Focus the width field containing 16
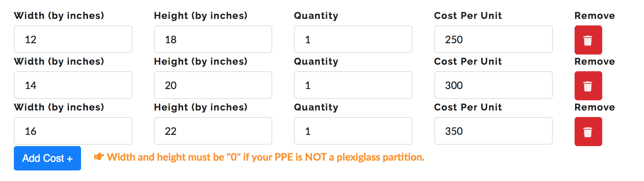This screenshot has width=644, height=181. 73,131
